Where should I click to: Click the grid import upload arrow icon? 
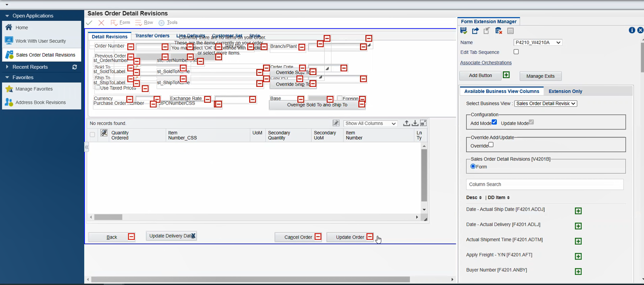pyautogui.click(x=406, y=123)
